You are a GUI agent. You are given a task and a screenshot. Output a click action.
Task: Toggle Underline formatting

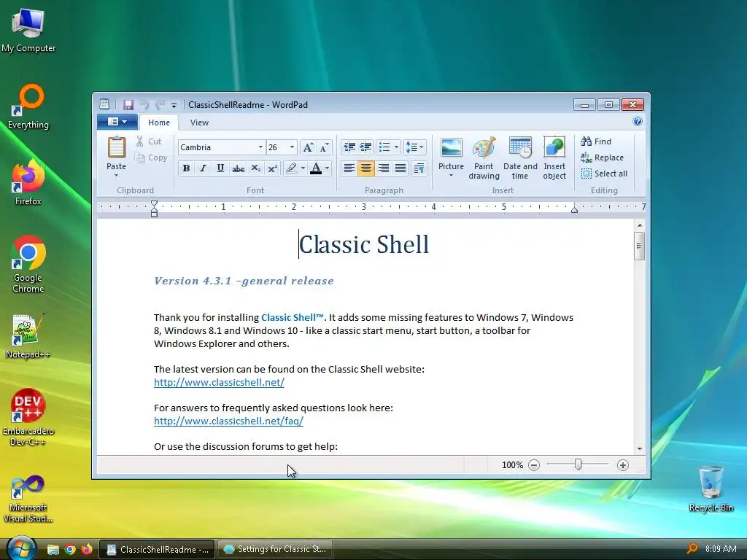tap(220, 168)
